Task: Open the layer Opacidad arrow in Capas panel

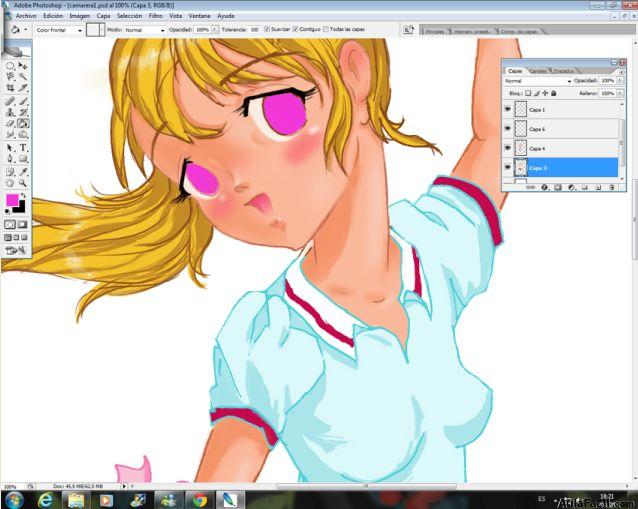Action: tap(620, 81)
